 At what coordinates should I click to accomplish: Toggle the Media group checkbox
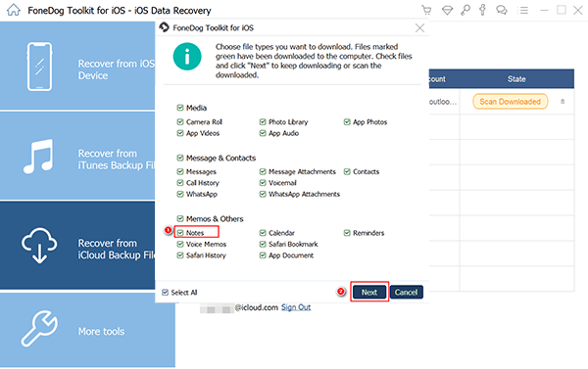(x=180, y=108)
